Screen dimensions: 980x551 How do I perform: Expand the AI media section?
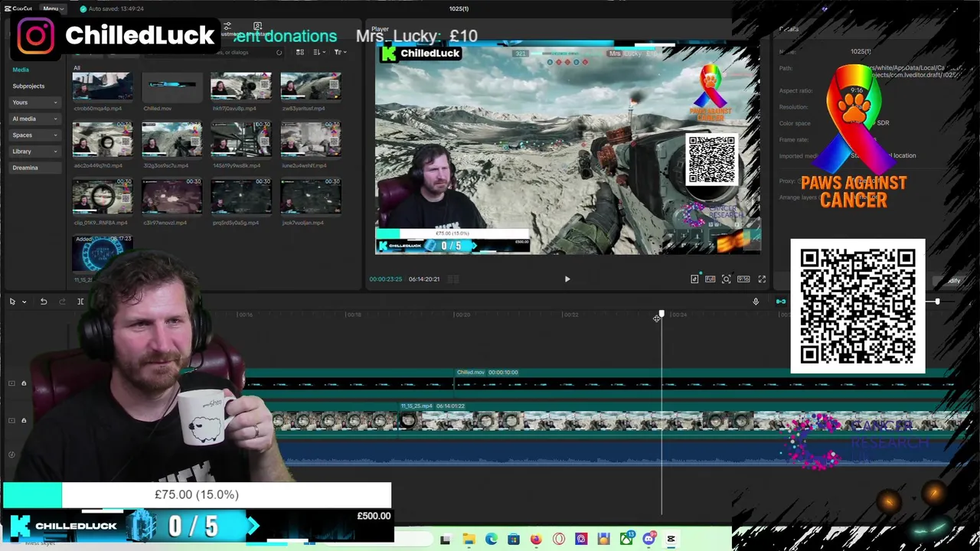coord(34,119)
